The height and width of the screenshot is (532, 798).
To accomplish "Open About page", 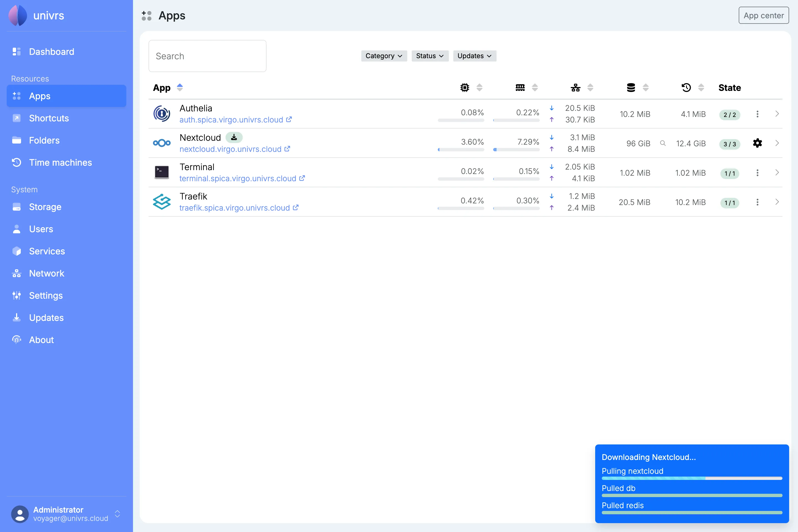I will click(x=66, y=340).
